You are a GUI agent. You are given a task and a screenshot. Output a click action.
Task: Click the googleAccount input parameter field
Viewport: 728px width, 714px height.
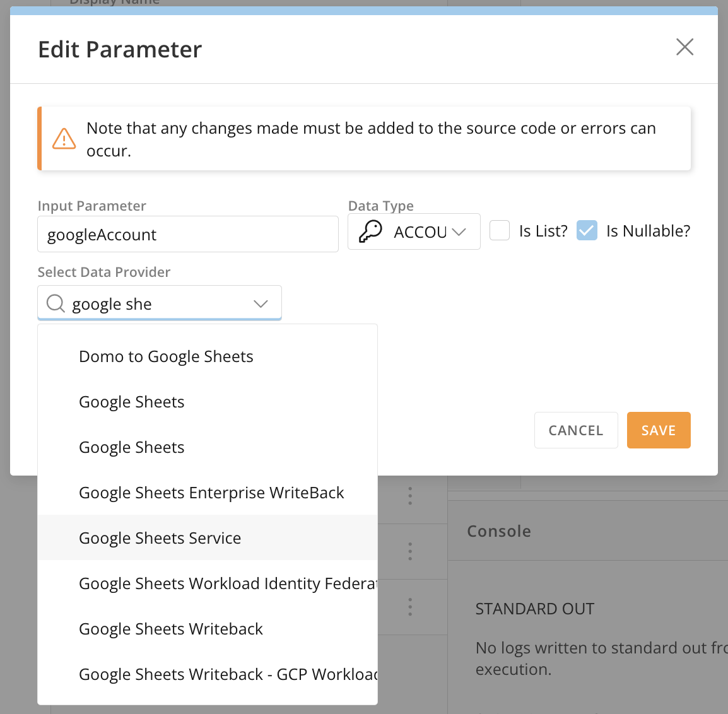tap(187, 235)
